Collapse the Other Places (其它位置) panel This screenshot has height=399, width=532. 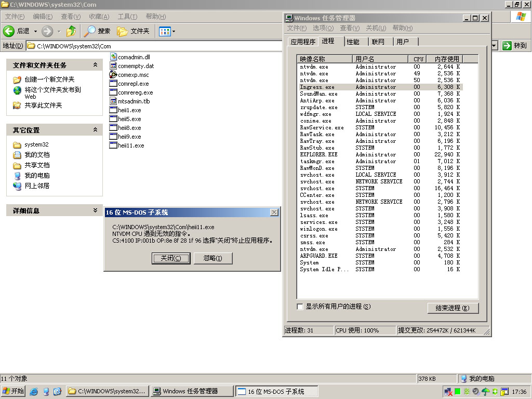click(95, 130)
